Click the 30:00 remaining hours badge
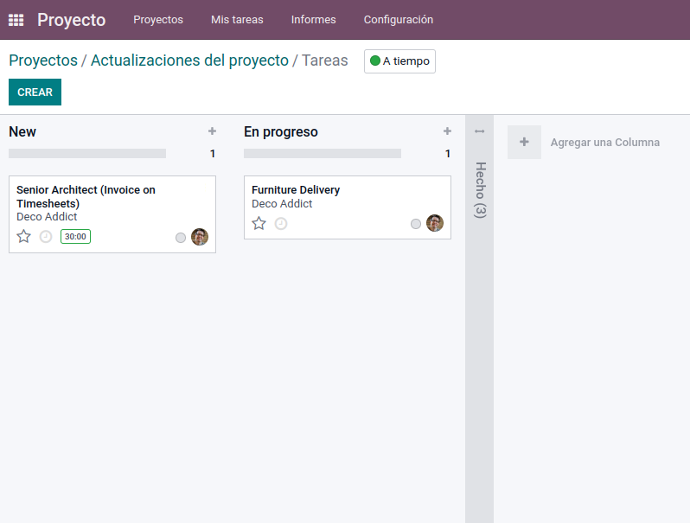Viewport: 690px width, 523px height. click(75, 236)
